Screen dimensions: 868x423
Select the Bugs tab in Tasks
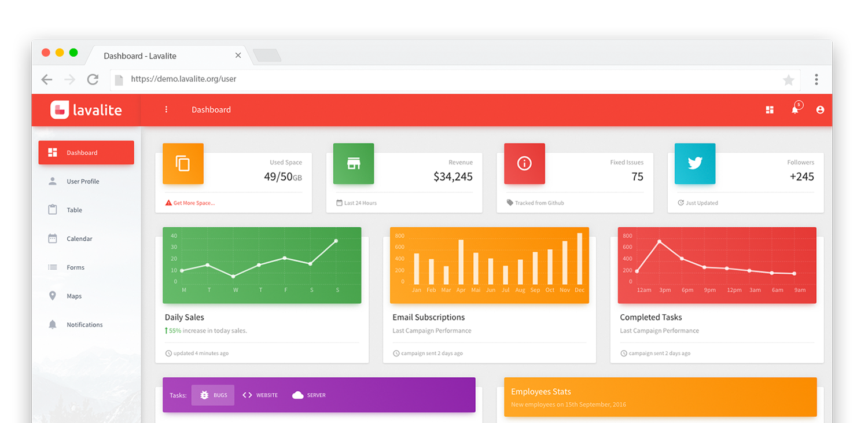pos(213,395)
